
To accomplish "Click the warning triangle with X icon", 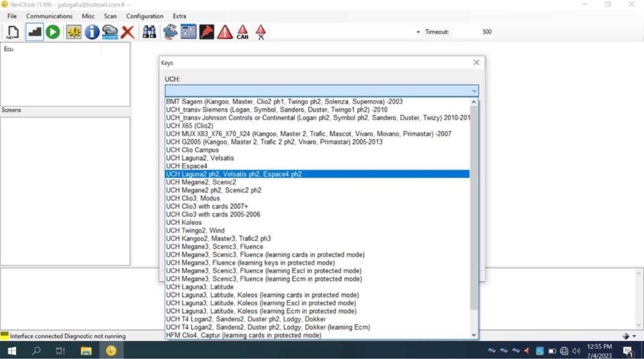I will click(260, 32).
